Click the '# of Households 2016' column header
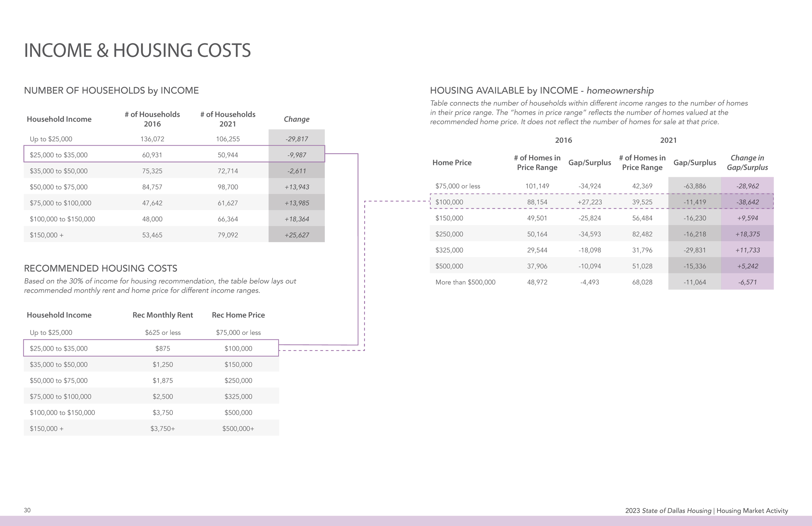Image resolution: width=812 pixels, height=526 pixels. [x=152, y=119]
